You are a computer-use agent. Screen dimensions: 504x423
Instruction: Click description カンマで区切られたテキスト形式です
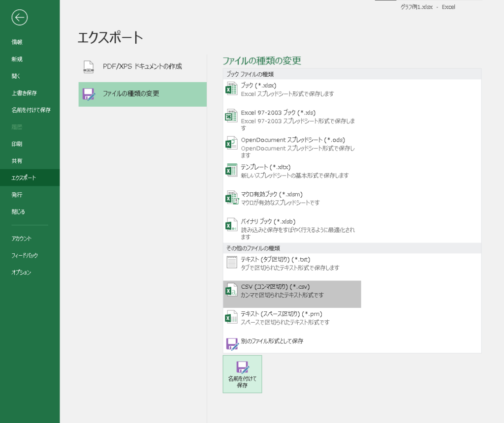[x=282, y=295]
